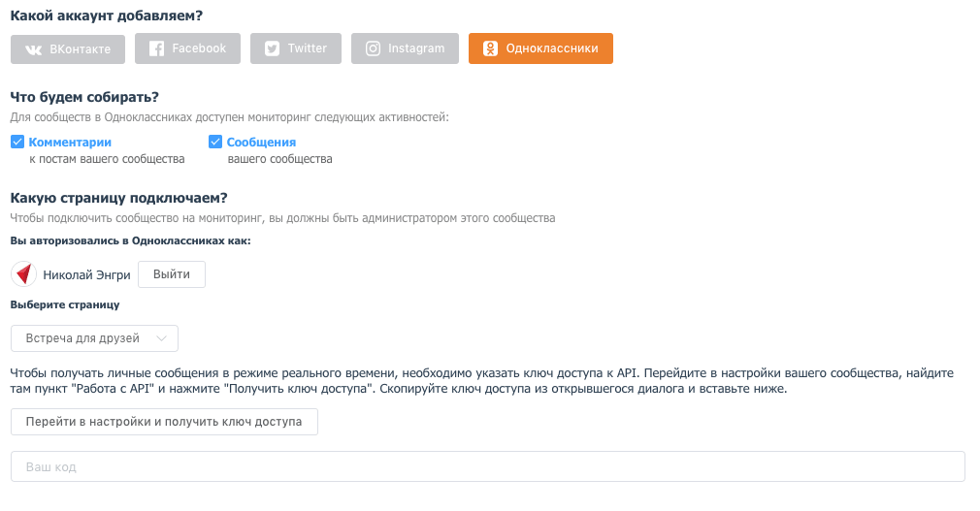Select the Twitter account type label
Image resolution: width=980 pixels, height=511 pixels.
pos(308,48)
